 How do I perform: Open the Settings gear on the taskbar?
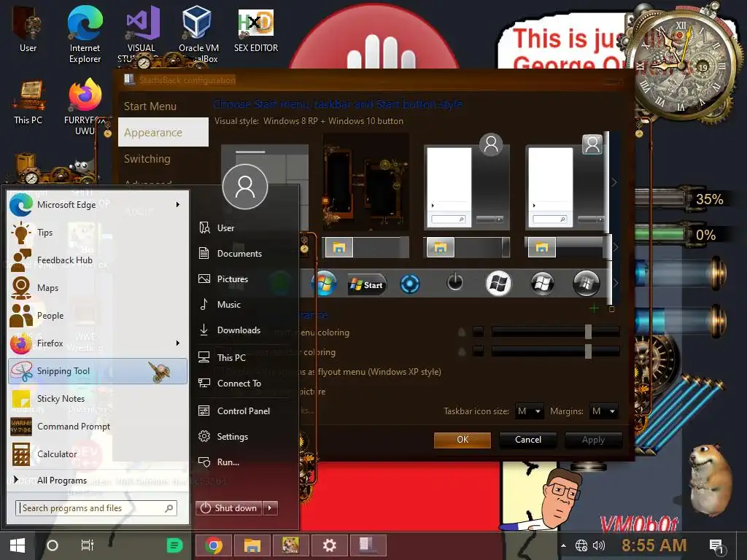coord(329,545)
